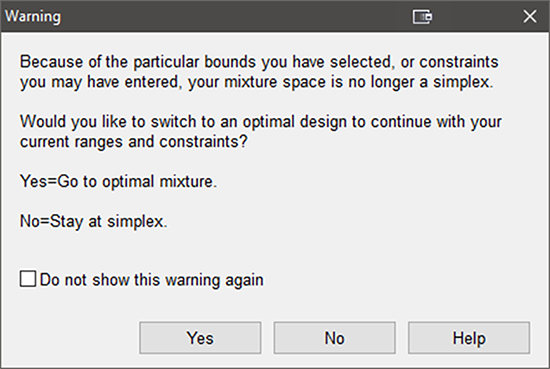
Task: Confirm switching to an optimal design
Action: [x=200, y=338]
